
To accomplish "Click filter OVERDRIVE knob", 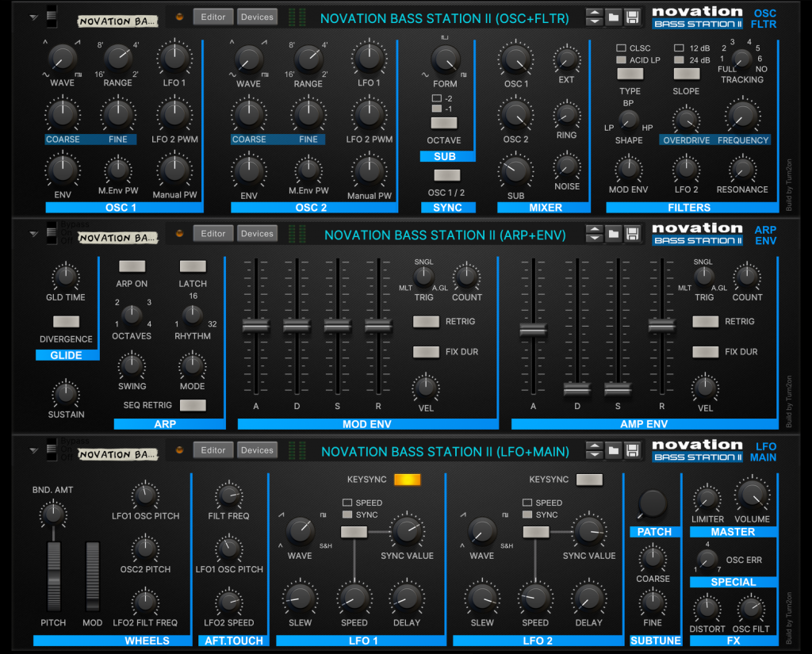I will pos(686,120).
